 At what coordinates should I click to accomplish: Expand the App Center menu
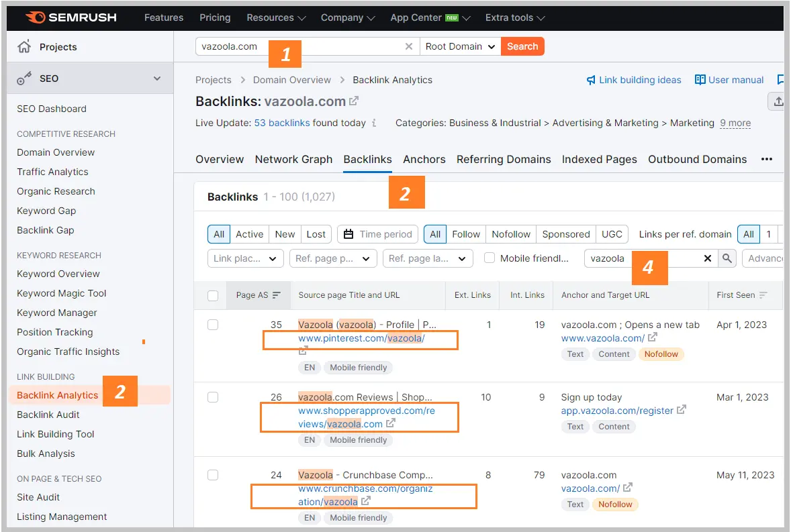coord(430,17)
